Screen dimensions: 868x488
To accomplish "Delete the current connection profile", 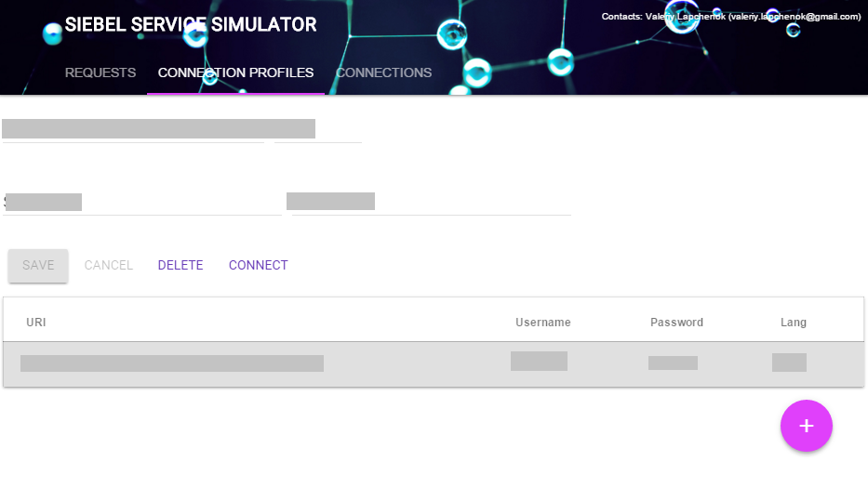I will coord(180,266).
